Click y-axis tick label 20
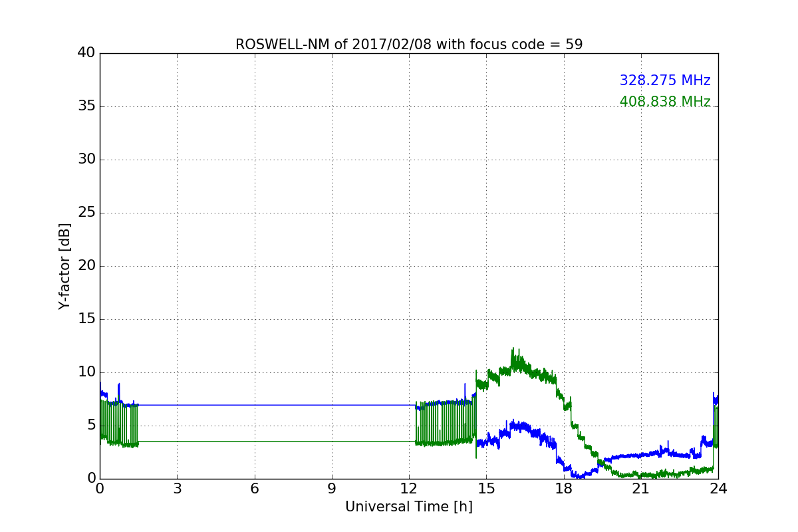Image resolution: width=798 pixels, height=532 pixels. [x=86, y=266]
